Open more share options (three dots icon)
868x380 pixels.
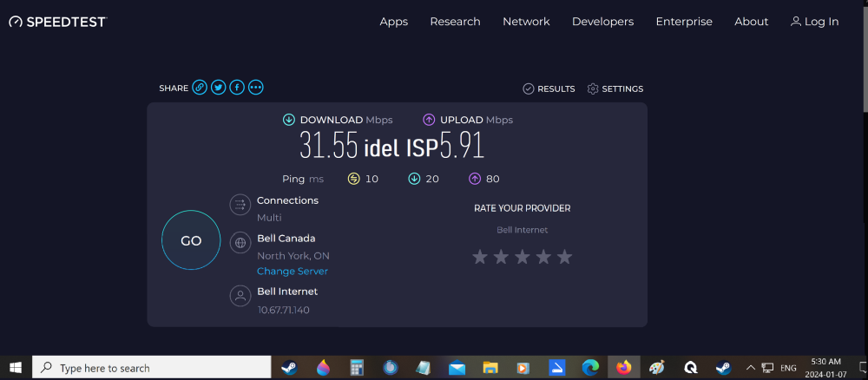coord(255,88)
